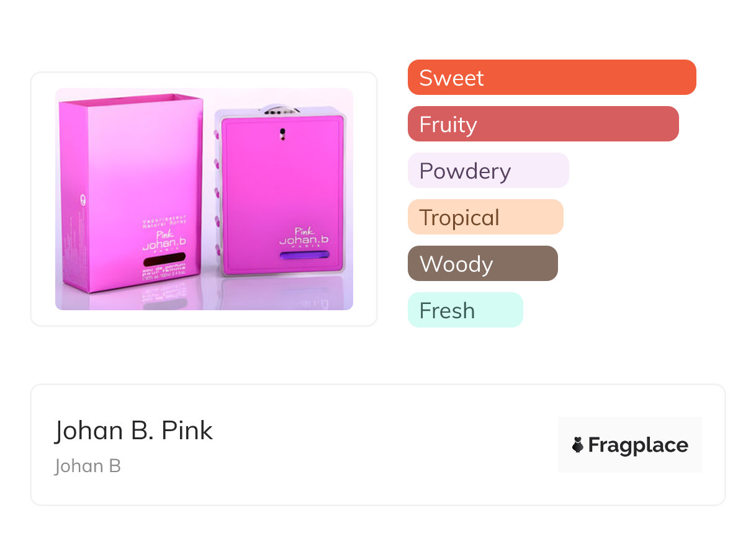
Task: Click the atomizer hole on bottle front
Action: click(x=283, y=134)
